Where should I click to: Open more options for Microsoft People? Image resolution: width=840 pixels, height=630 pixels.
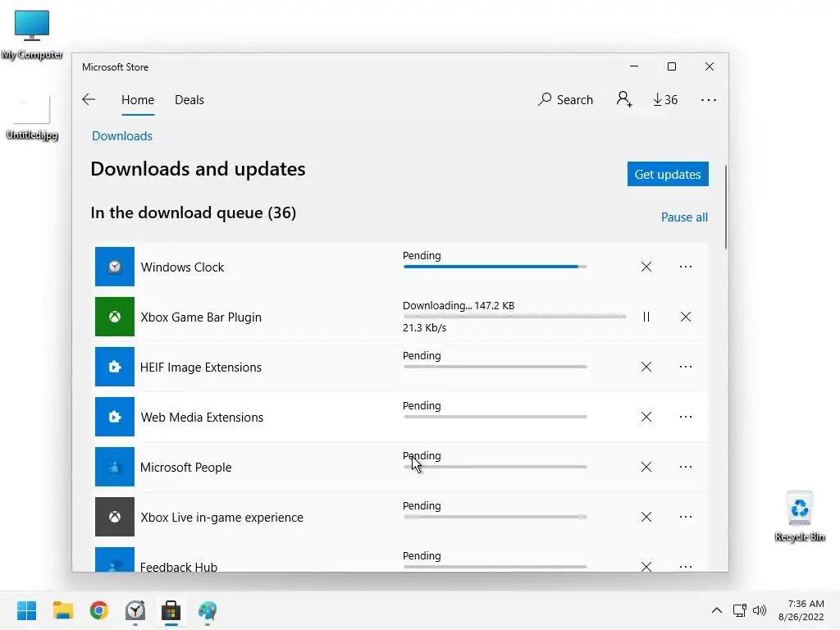point(685,467)
